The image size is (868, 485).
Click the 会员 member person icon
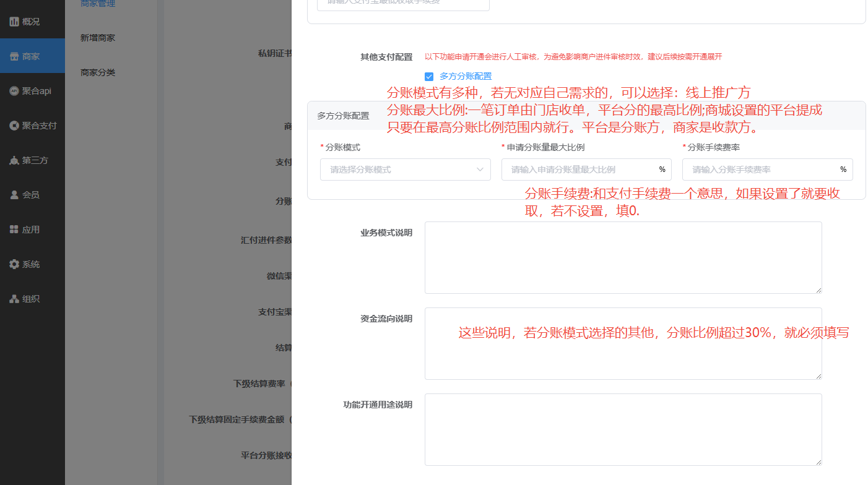pos(14,195)
